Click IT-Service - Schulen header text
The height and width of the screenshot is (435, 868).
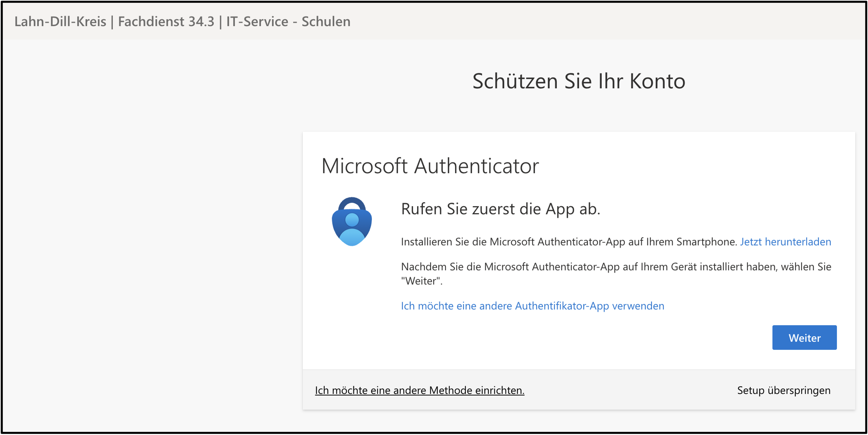(288, 22)
